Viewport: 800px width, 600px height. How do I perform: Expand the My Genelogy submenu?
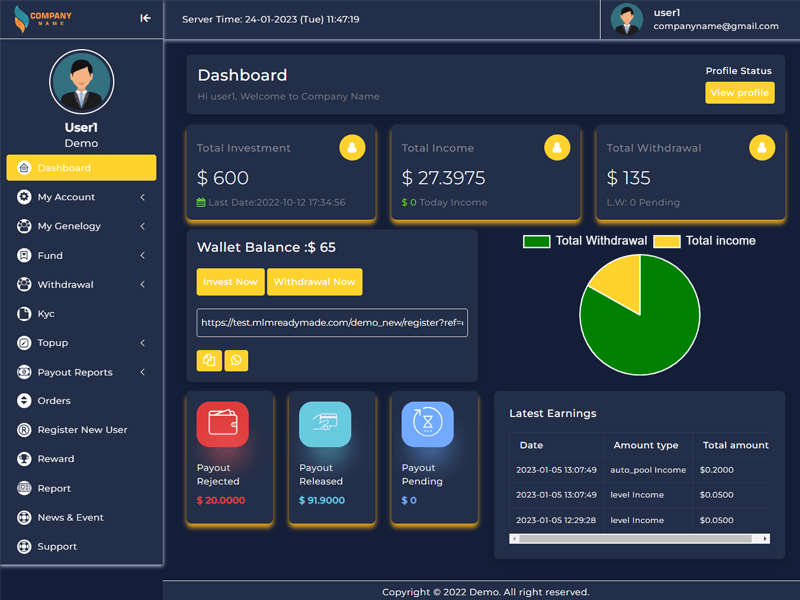81,226
